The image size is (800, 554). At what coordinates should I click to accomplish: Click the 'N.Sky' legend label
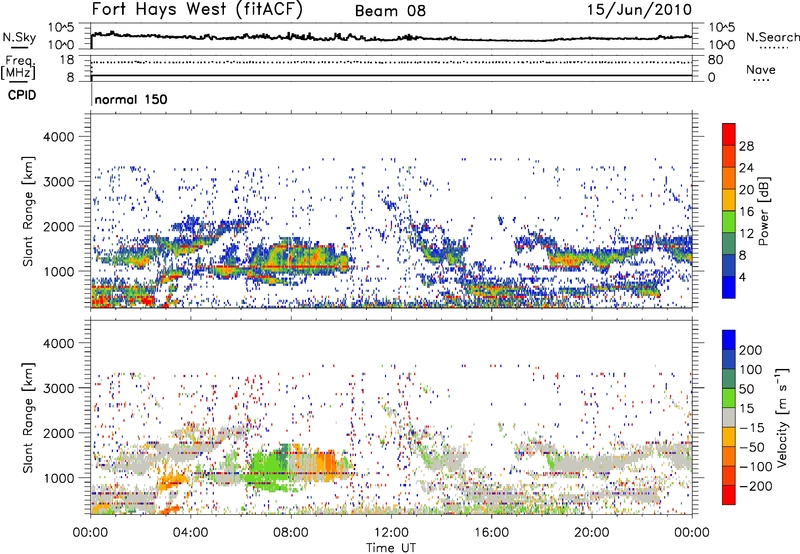click(19, 37)
